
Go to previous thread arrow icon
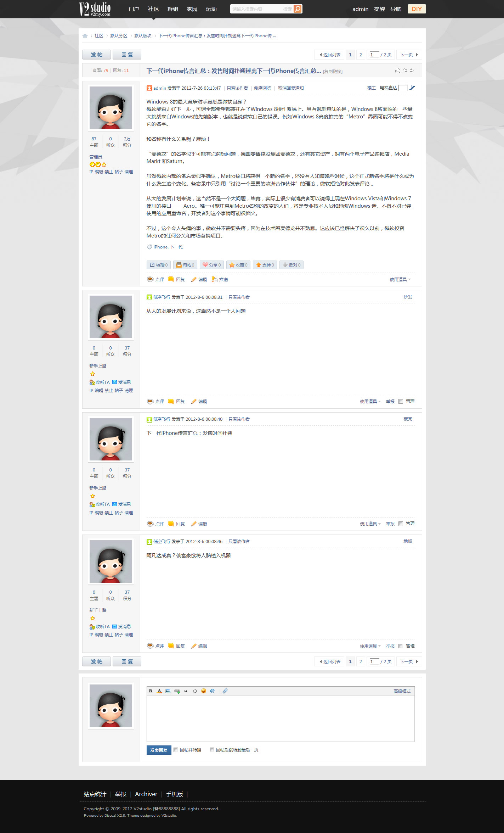(405, 71)
